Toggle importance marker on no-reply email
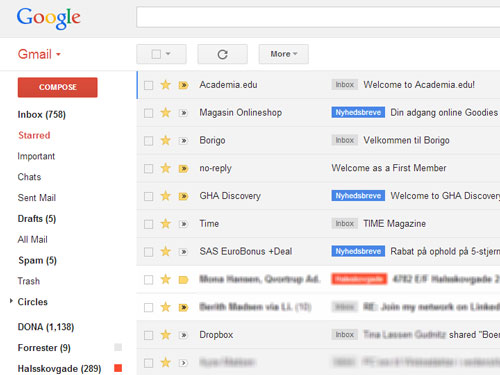Image resolution: width=500 pixels, height=375 pixels. [183, 169]
